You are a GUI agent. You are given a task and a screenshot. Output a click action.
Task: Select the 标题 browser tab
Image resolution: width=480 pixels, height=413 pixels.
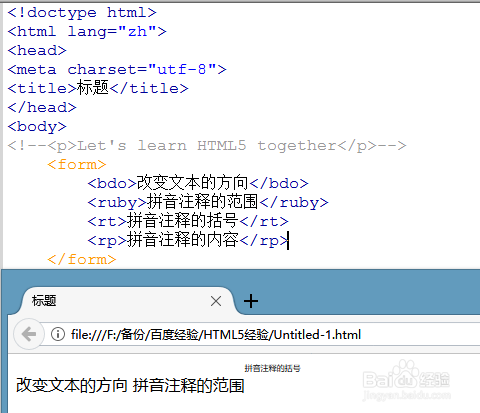coord(127,301)
